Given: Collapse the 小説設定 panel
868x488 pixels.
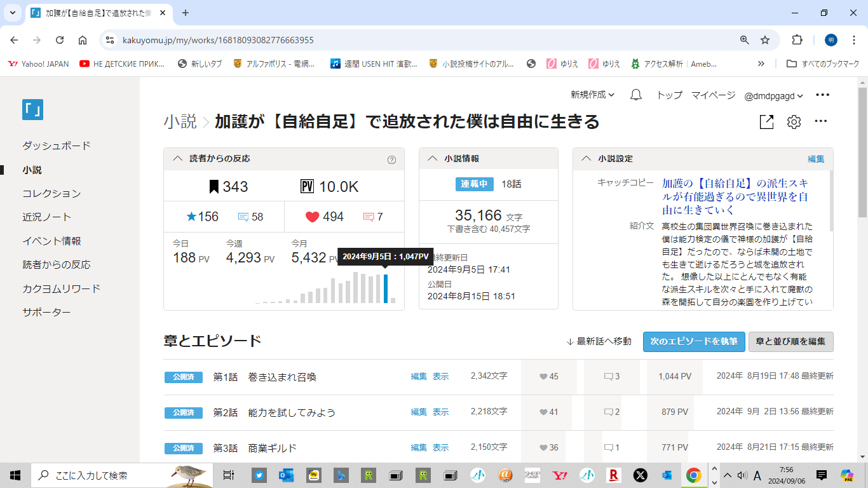Looking at the screenshot, I should 587,159.
